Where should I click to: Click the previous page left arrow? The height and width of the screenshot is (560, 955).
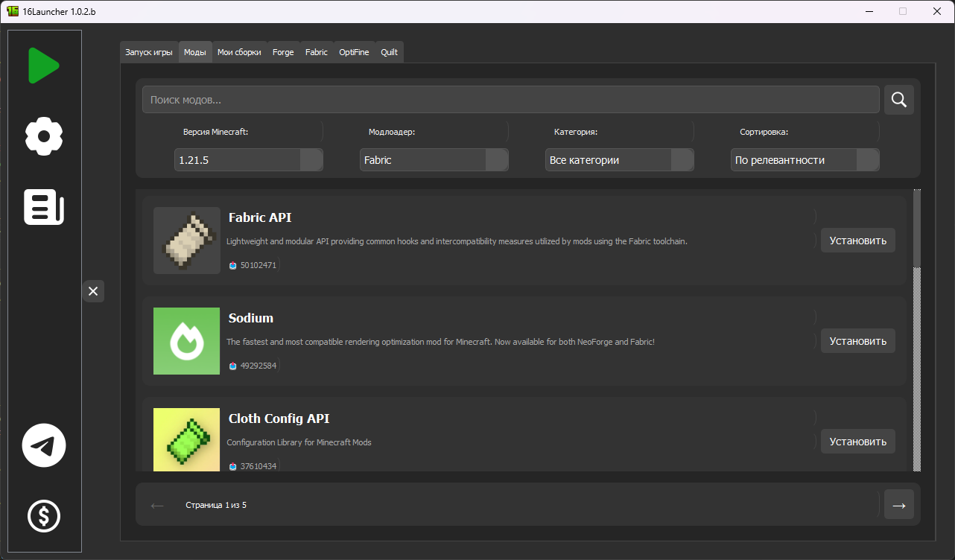coord(157,505)
